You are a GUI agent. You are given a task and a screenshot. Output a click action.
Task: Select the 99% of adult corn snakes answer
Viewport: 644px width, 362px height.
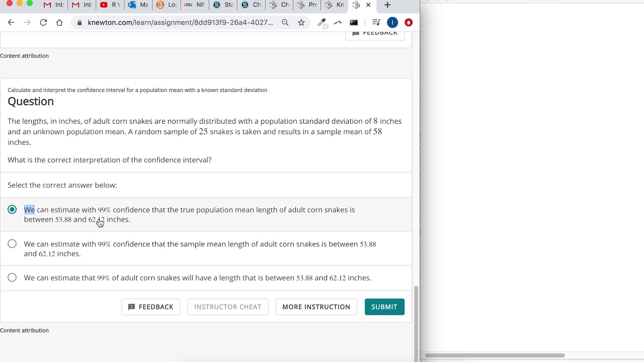click(x=12, y=278)
